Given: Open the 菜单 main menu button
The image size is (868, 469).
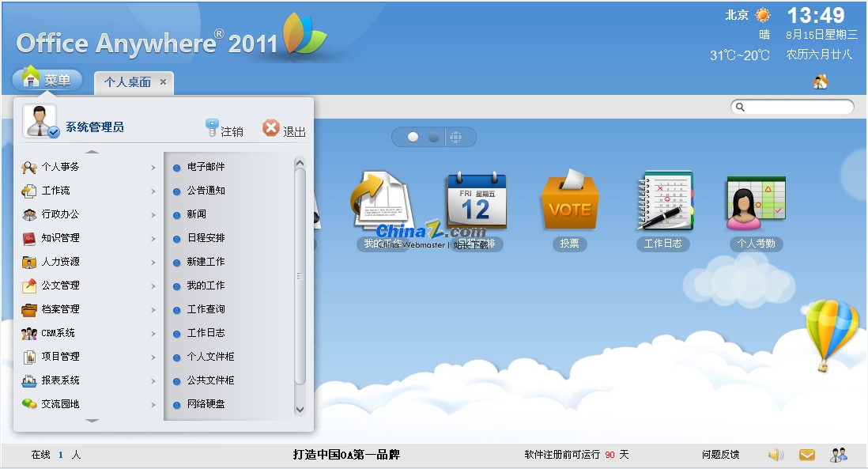Looking at the screenshot, I should point(47,79).
